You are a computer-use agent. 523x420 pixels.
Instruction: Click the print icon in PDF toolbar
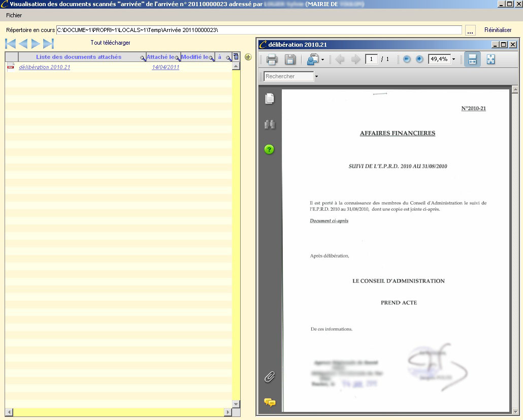coord(272,59)
